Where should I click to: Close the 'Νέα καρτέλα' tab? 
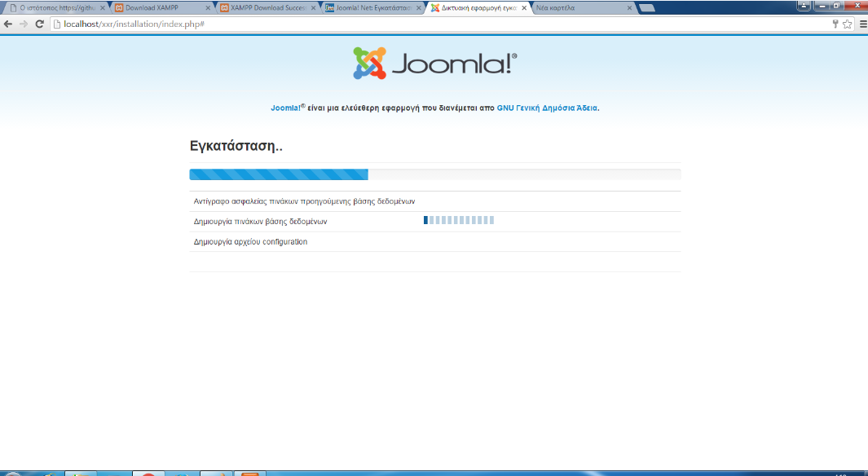[x=629, y=8]
